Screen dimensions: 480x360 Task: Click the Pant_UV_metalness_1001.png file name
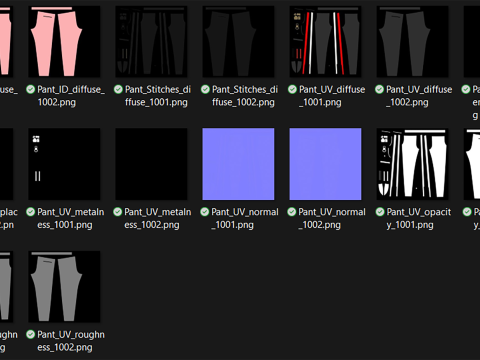click(x=71, y=218)
